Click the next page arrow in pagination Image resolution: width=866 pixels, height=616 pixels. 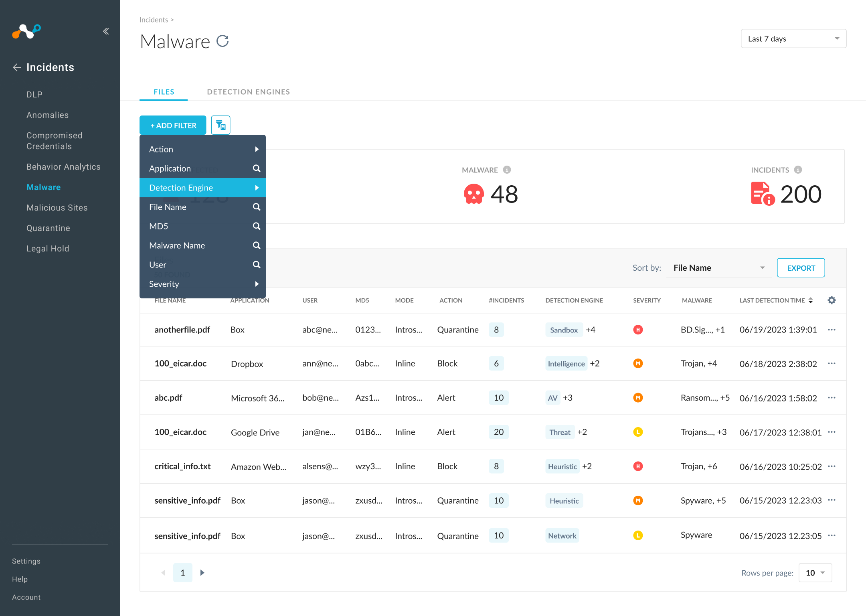click(x=202, y=573)
